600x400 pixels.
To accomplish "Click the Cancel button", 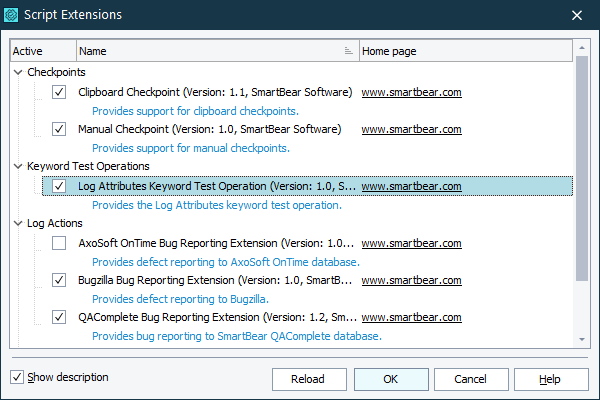I will click(x=469, y=379).
